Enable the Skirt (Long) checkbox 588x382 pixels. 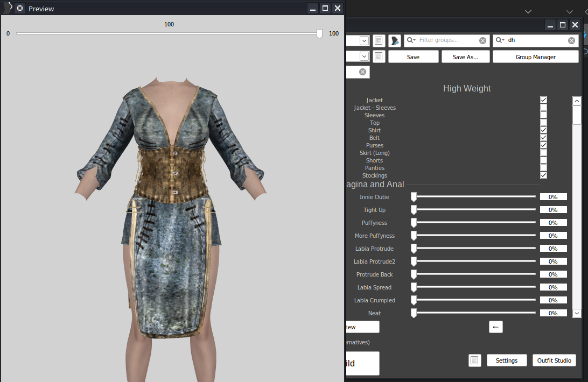543,153
